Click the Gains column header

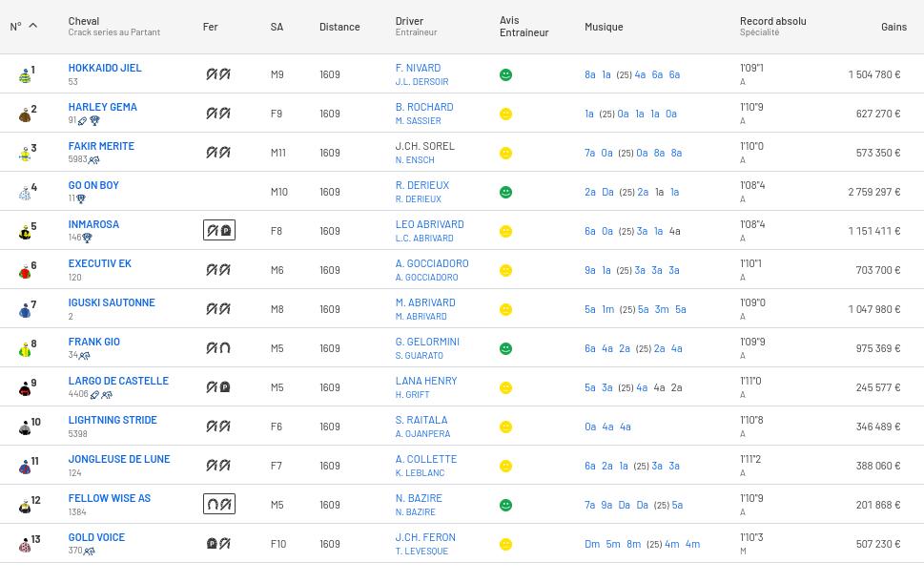tap(893, 27)
